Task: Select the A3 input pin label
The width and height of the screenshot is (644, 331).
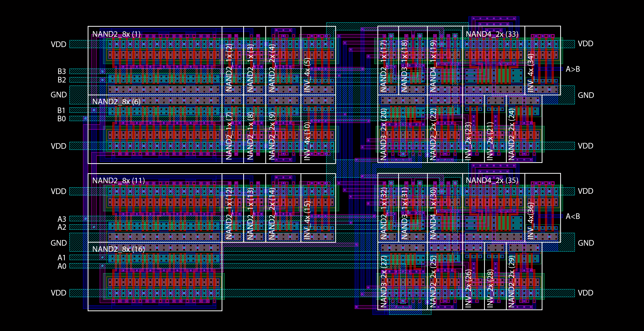Action: click(x=62, y=219)
